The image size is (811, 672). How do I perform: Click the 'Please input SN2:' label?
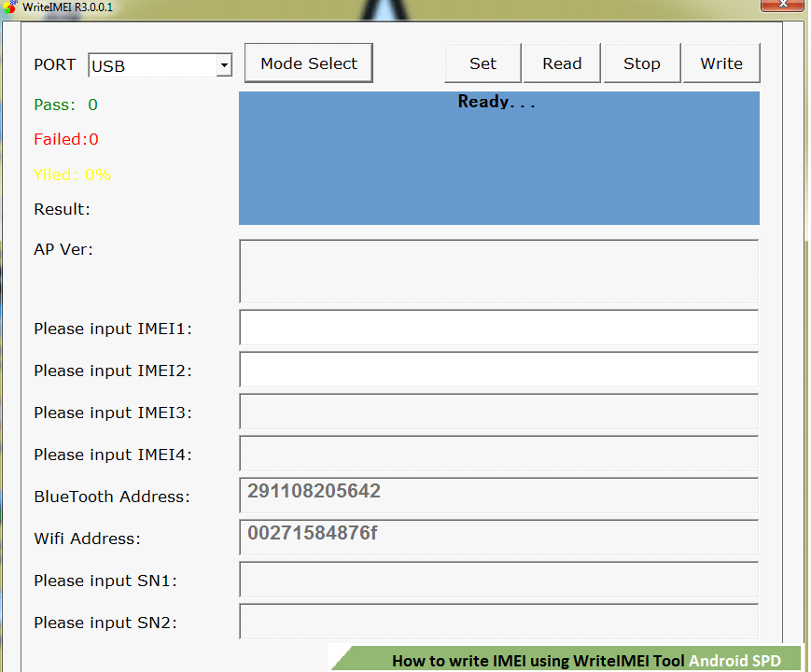(x=105, y=623)
